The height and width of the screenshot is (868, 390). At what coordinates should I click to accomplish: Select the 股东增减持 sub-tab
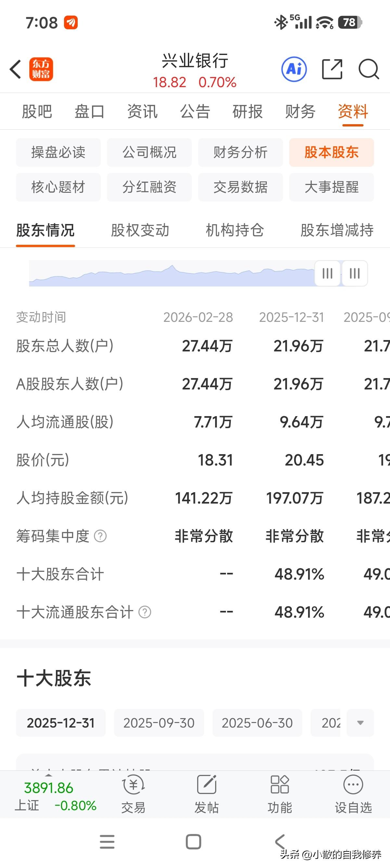tap(337, 230)
